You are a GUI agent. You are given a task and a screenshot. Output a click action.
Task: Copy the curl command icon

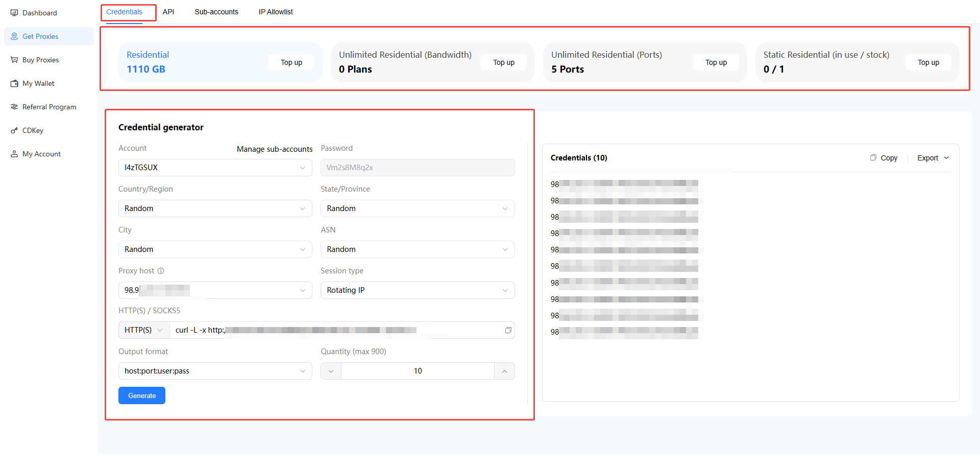point(508,330)
